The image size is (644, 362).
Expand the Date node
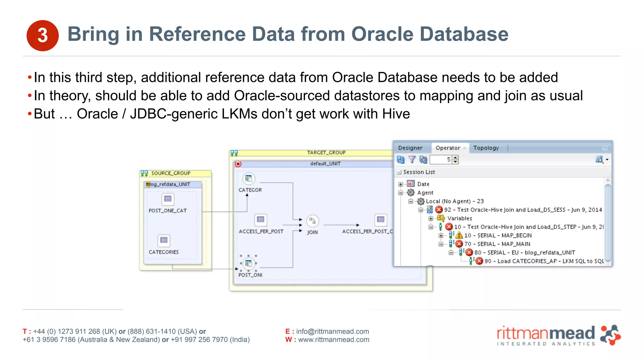(401, 184)
